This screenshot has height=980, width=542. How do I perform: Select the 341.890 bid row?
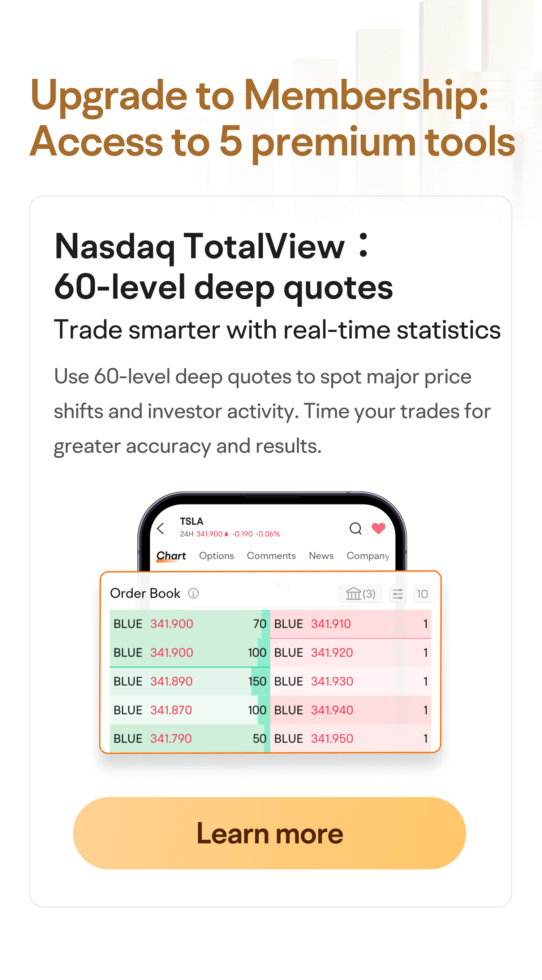[190, 681]
